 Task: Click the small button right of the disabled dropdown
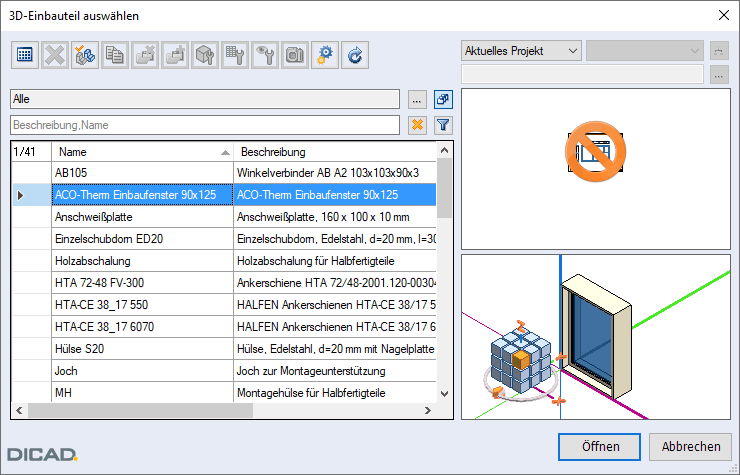pos(719,51)
